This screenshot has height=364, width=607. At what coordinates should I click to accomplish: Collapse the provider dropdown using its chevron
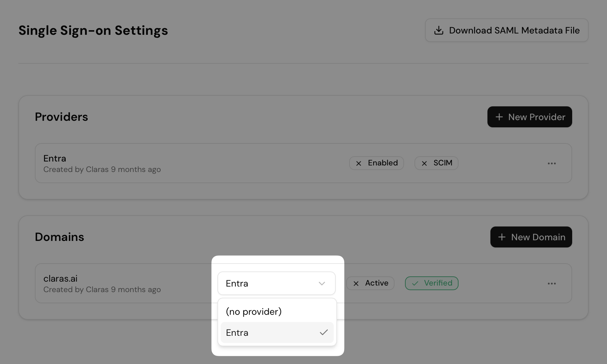click(322, 284)
